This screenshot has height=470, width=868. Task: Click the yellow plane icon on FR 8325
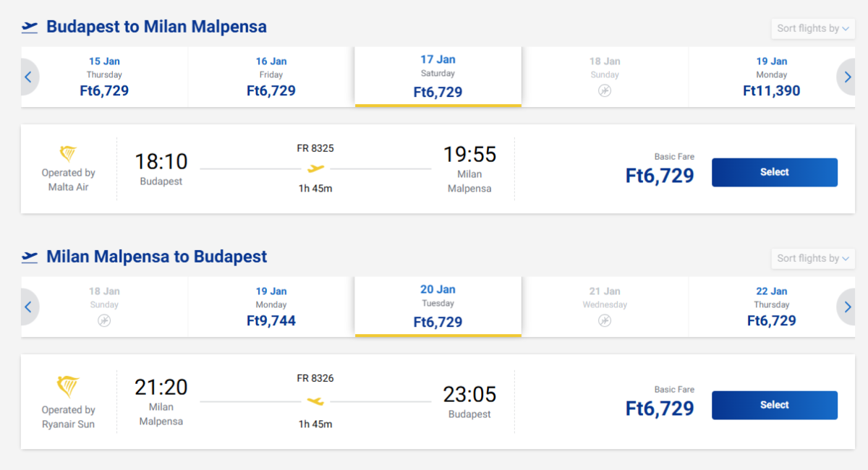[x=315, y=168]
